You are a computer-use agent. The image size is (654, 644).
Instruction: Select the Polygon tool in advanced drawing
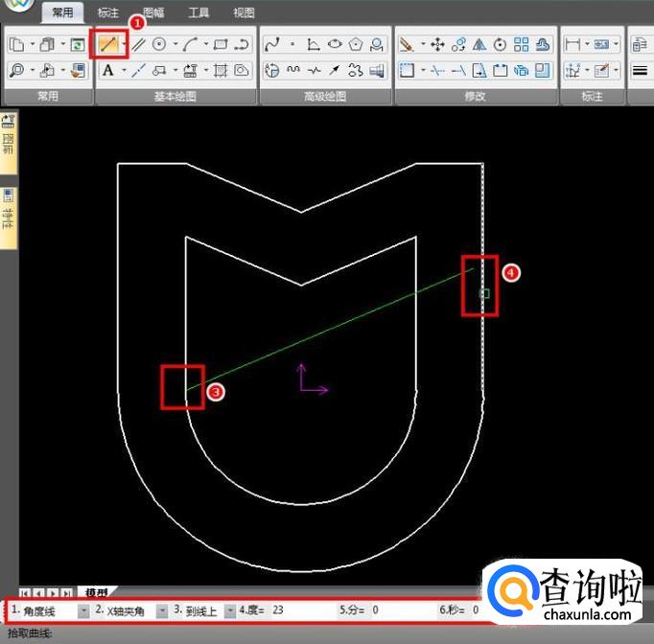tap(357, 44)
